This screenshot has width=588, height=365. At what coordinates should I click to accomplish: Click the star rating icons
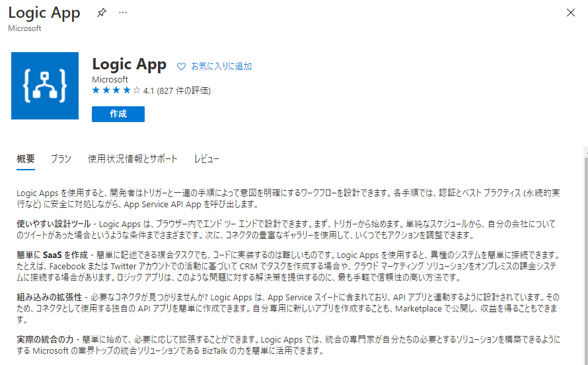(116, 90)
